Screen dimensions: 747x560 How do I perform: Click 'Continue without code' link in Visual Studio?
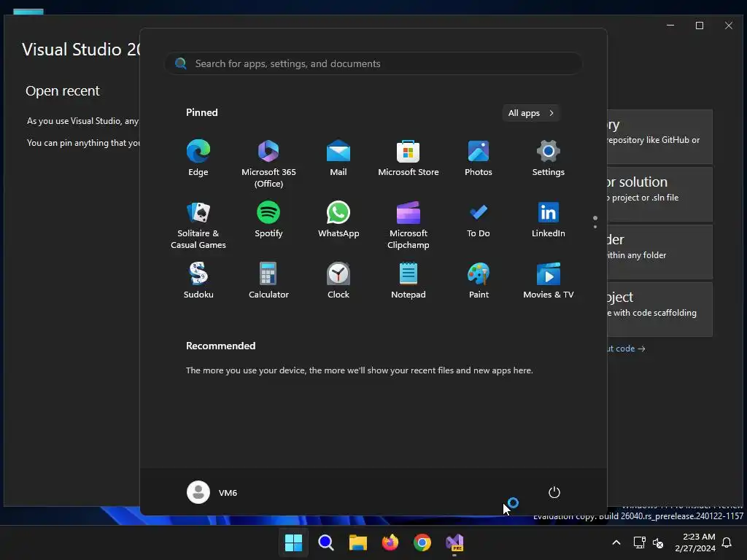click(x=626, y=349)
